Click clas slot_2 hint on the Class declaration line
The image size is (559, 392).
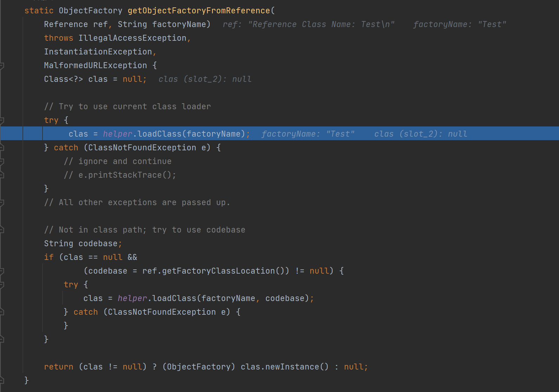[x=204, y=79]
